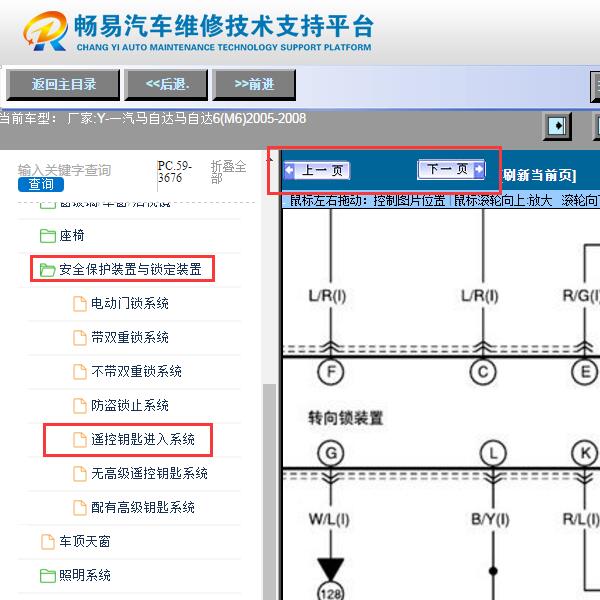
Task: Click the document icon beside 遥控钥匙进入系统
Action: pyautogui.click(x=80, y=440)
